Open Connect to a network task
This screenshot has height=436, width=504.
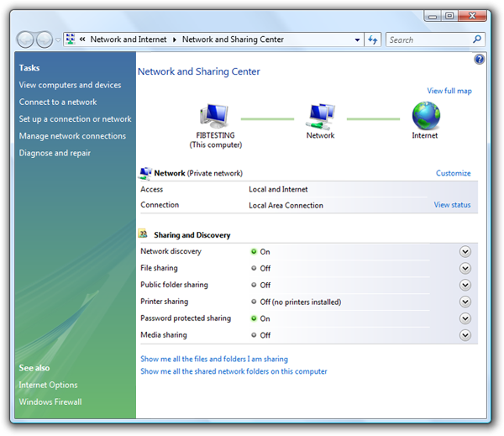point(58,102)
